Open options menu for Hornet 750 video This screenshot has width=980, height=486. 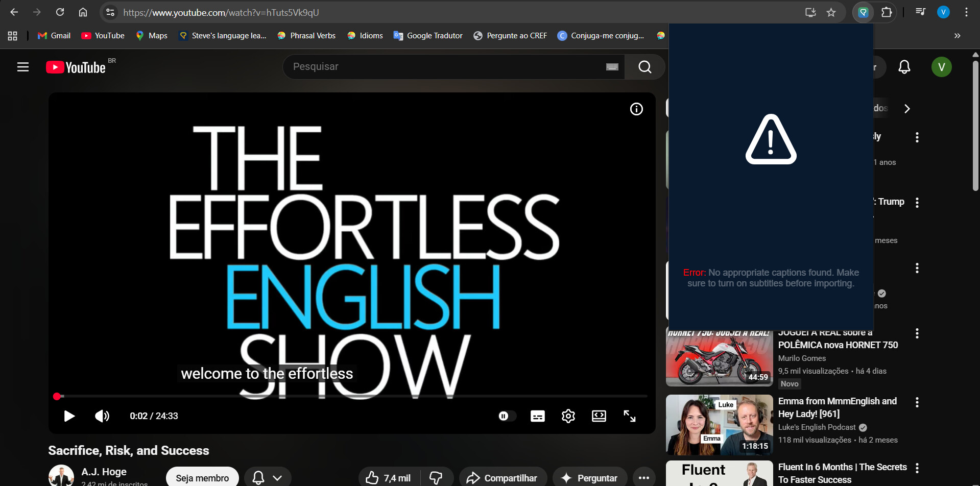[917, 333]
